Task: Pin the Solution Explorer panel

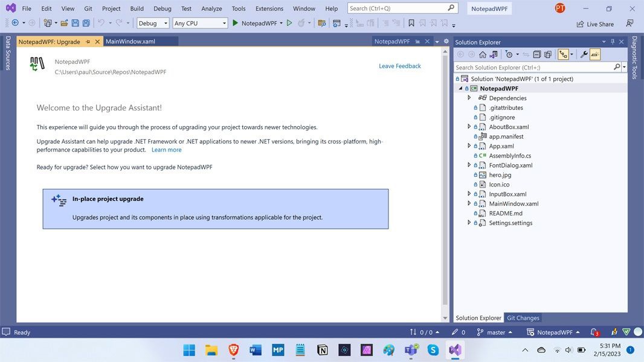Action: pyautogui.click(x=612, y=42)
